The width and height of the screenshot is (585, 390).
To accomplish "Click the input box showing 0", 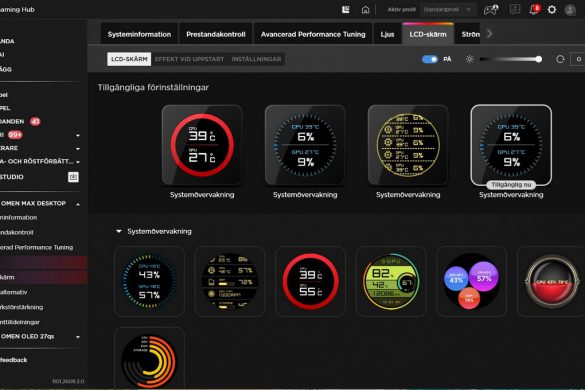I will click(578, 59).
